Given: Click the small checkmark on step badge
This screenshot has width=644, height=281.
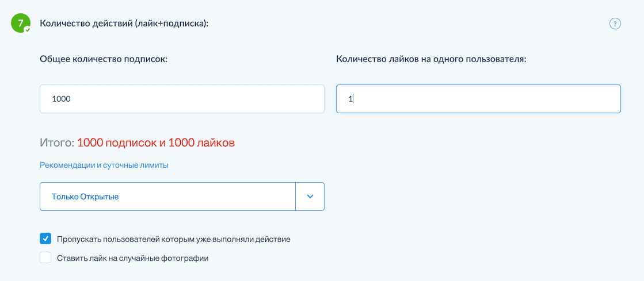Looking at the screenshot, I should tap(27, 29).
